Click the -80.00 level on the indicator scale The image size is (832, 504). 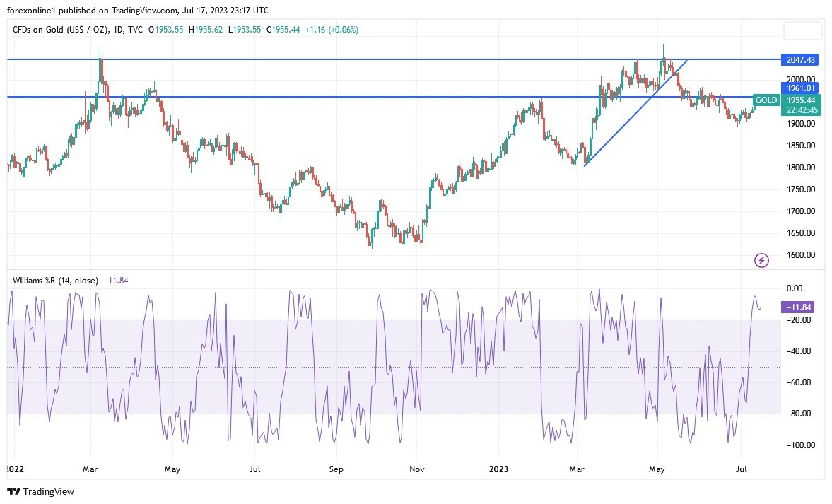[800, 414]
